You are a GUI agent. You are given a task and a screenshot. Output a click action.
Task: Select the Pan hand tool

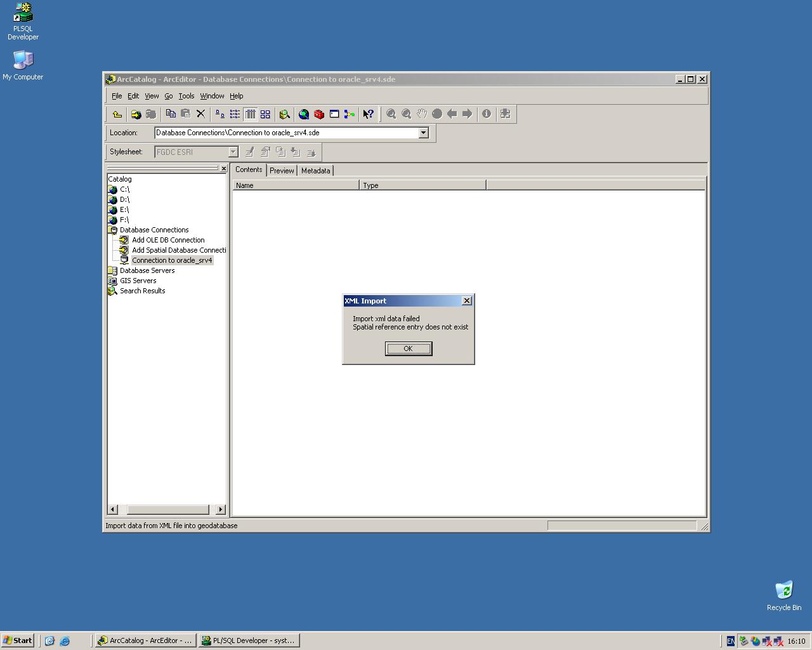click(422, 114)
